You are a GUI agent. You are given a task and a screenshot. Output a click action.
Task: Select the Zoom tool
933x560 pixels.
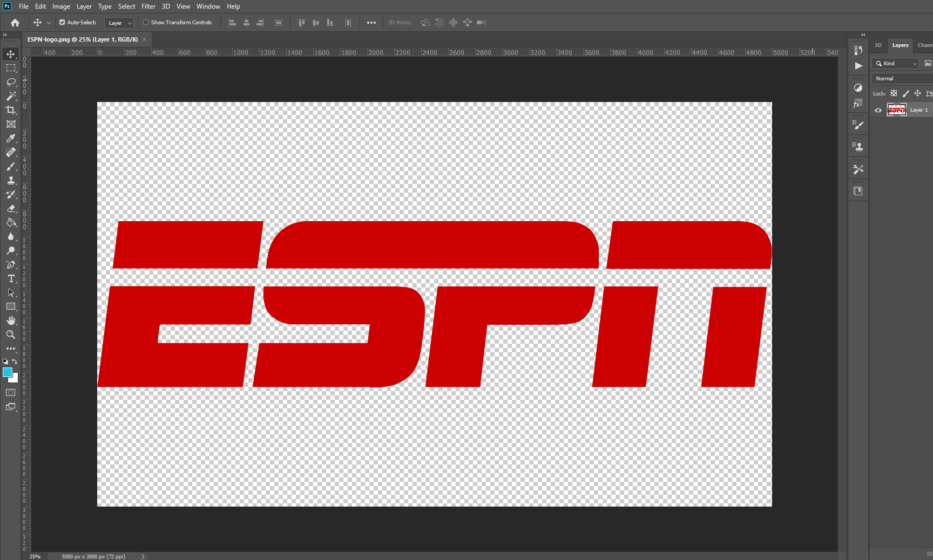coord(11,334)
